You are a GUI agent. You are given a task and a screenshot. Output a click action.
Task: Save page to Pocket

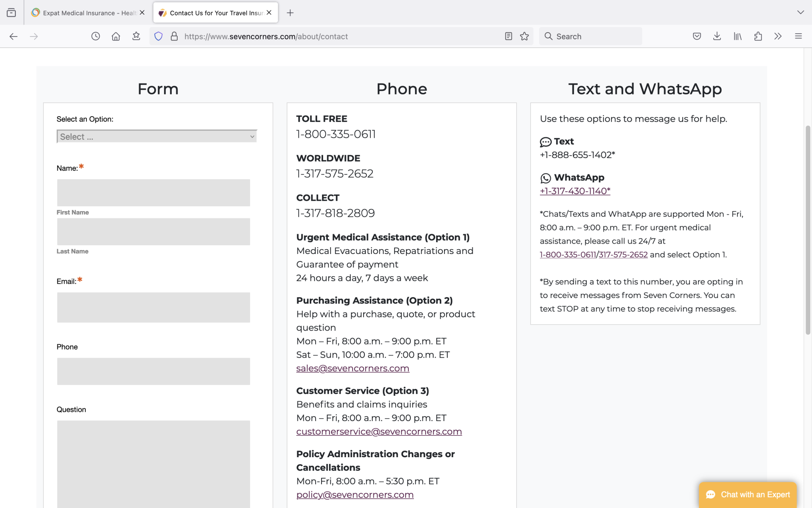pyautogui.click(x=697, y=37)
